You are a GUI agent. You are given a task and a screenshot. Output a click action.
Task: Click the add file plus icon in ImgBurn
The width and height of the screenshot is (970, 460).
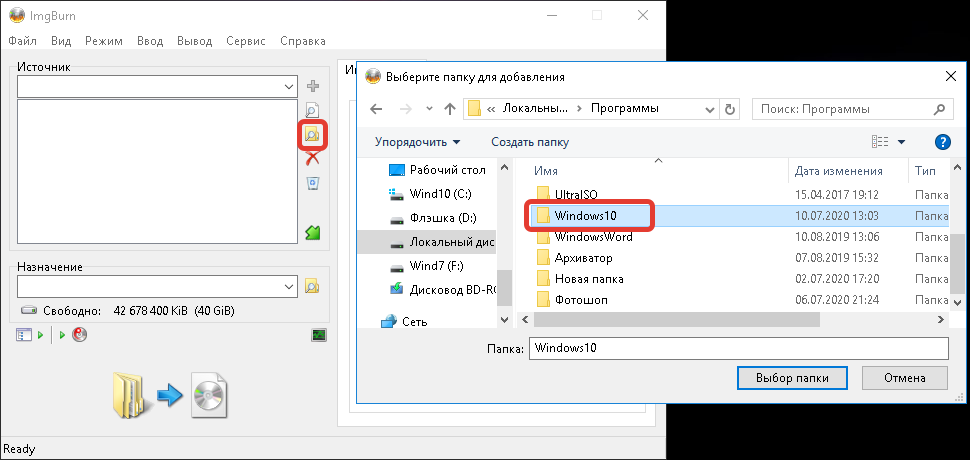tap(313, 86)
